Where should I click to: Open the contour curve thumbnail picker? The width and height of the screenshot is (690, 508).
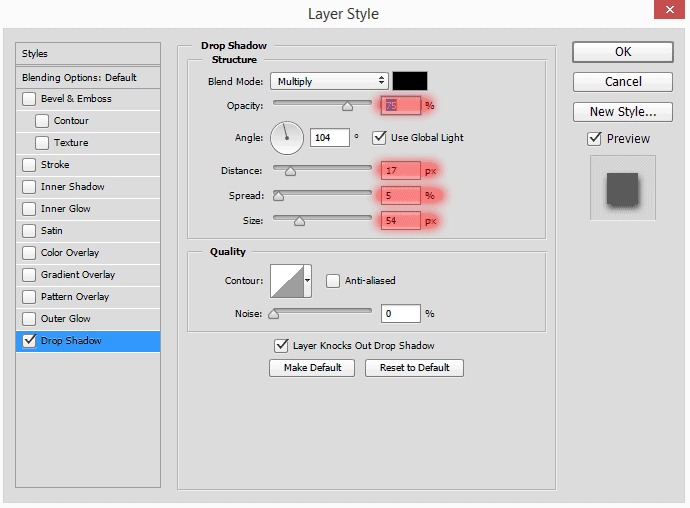point(287,281)
